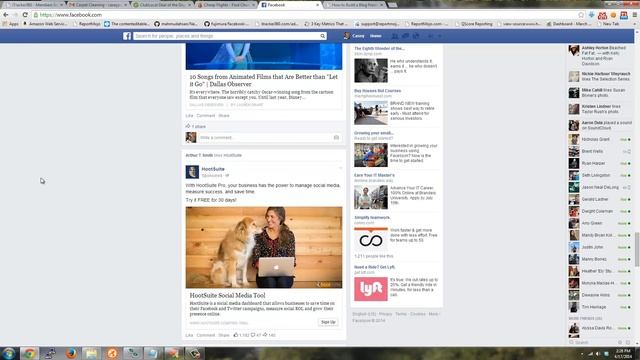Open chat with Tim Heritage
The height and width of the screenshot is (360, 640).
coord(600,307)
